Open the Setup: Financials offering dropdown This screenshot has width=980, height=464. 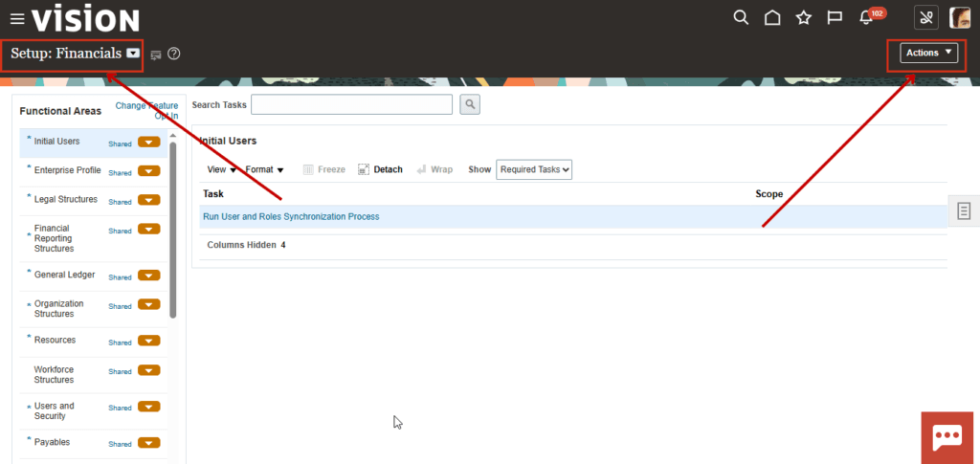pyautogui.click(x=133, y=53)
